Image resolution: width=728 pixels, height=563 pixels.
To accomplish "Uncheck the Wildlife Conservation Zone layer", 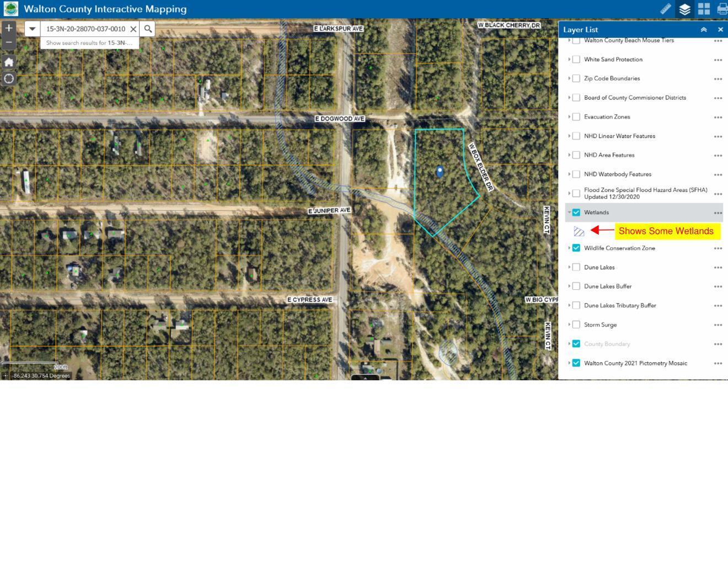I will pos(576,248).
